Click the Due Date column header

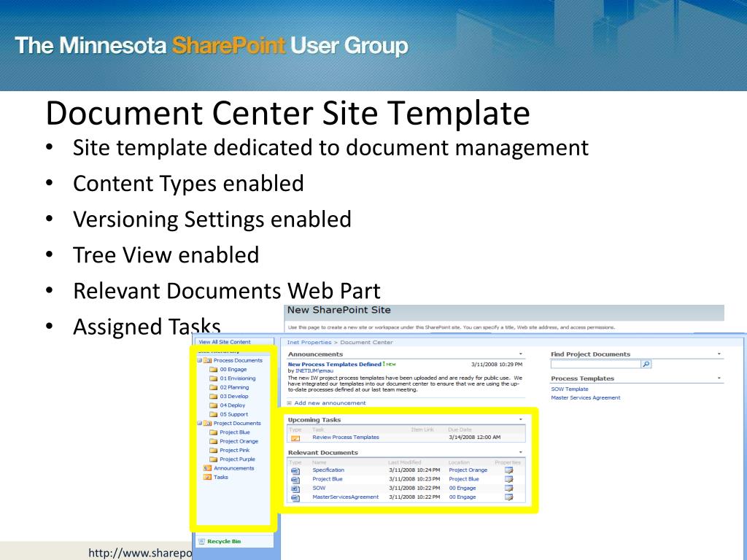[x=460, y=430]
